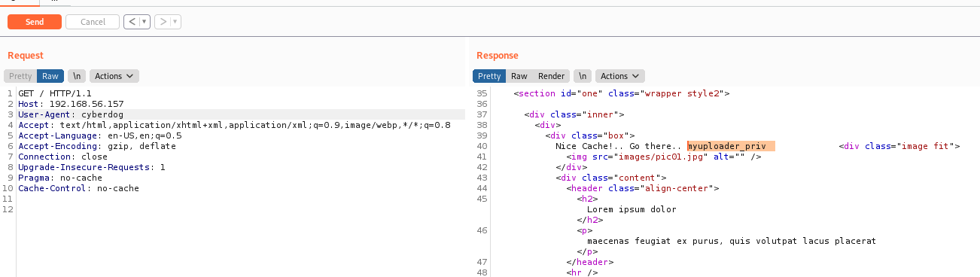Click 'Nice Cache!.. Go there..' response text

(x=619, y=146)
